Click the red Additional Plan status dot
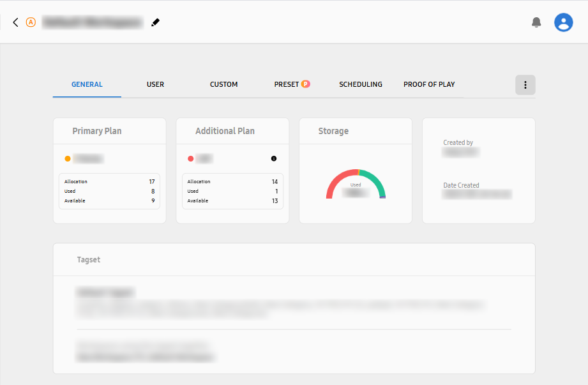 pos(191,158)
